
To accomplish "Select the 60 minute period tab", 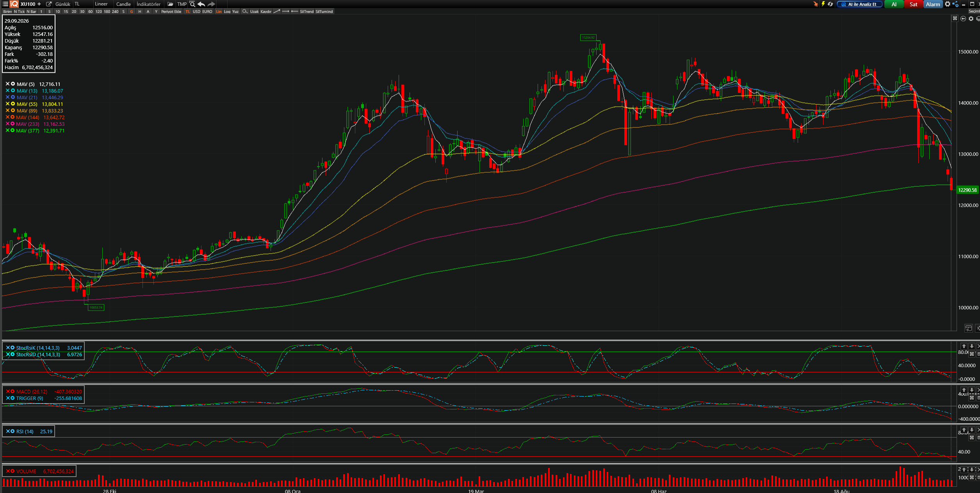I will tap(90, 11).
